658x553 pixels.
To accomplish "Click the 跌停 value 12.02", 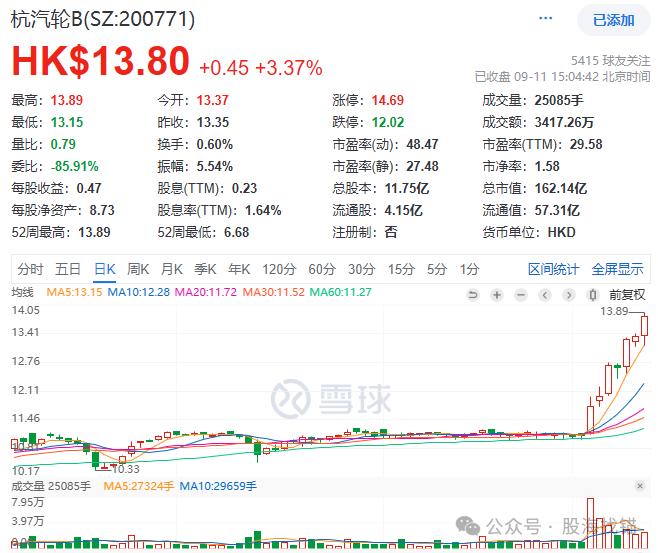I will [388, 122].
